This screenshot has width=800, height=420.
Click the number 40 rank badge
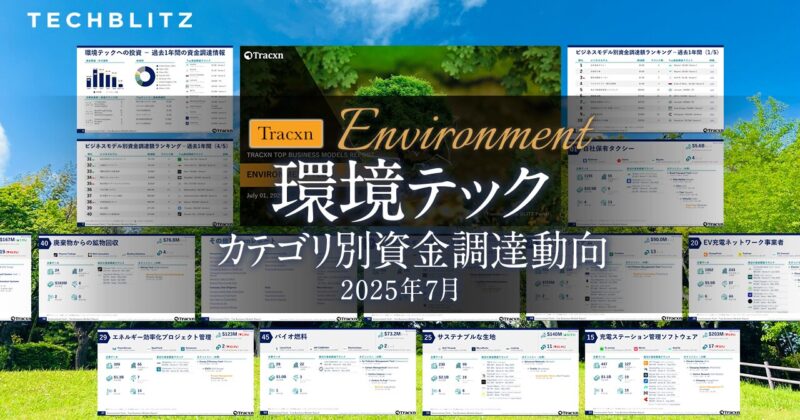(44, 243)
